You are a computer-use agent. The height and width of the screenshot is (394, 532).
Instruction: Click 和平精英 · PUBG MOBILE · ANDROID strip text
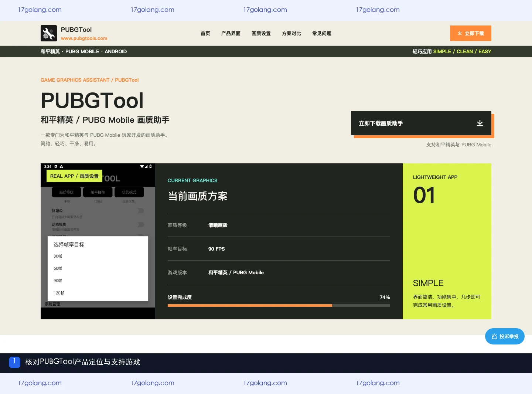(x=83, y=51)
